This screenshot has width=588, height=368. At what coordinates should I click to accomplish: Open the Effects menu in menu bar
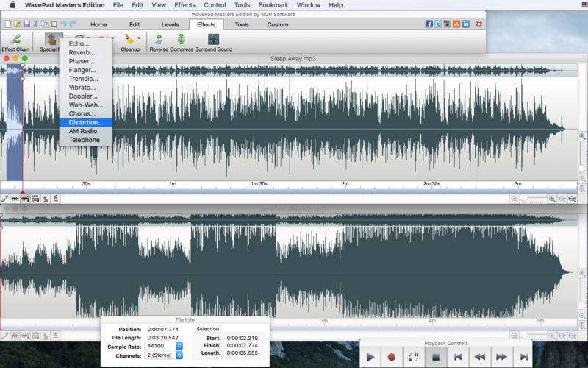point(185,5)
